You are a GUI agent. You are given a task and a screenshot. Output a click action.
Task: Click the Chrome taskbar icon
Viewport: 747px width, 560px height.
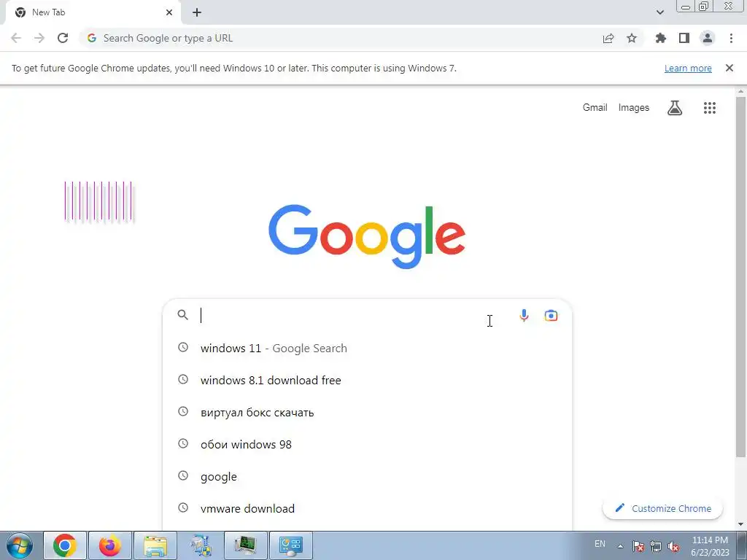[65, 545]
